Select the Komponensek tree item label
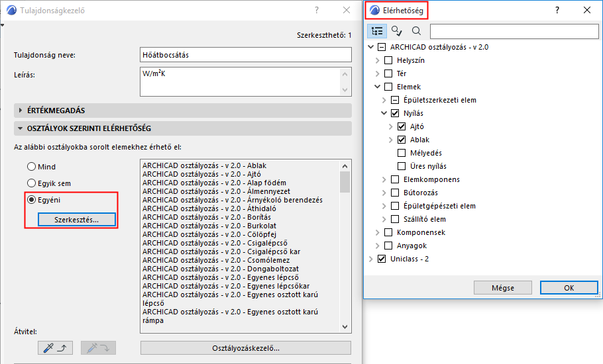The image size is (603, 364). [421, 232]
